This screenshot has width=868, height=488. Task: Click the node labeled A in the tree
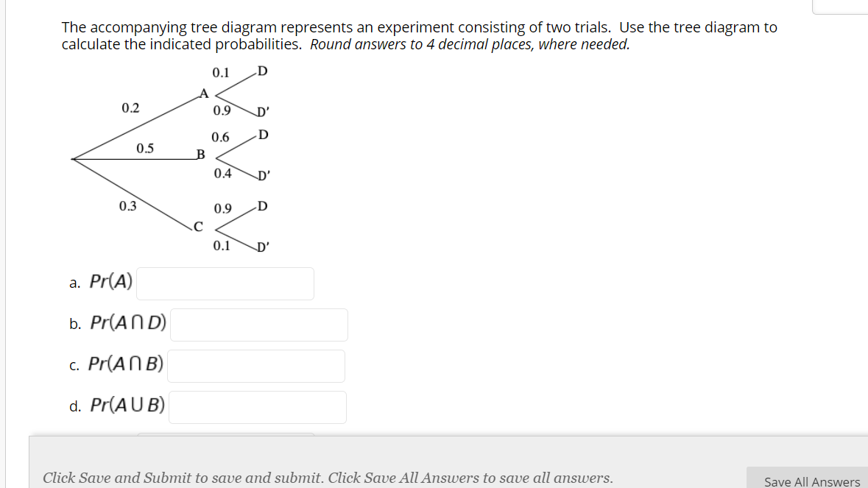(203, 93)
